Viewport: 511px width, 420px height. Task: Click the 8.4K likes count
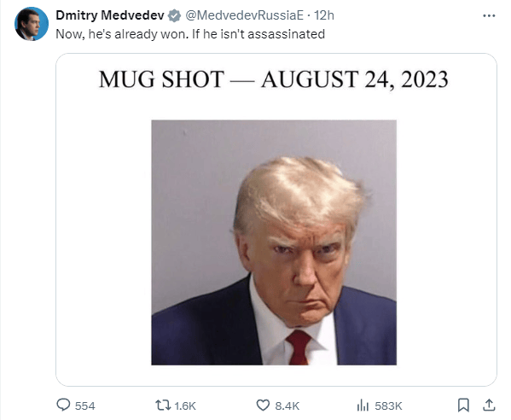pos(287,406)
